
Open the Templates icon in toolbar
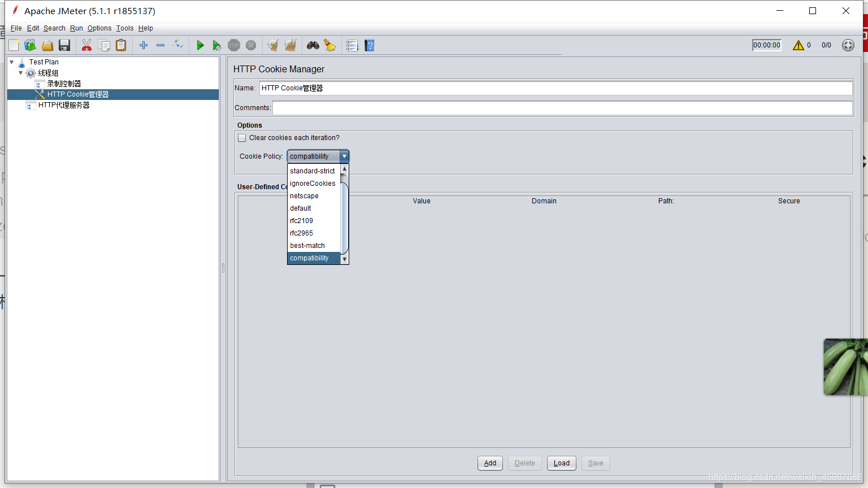coord(30,45)
